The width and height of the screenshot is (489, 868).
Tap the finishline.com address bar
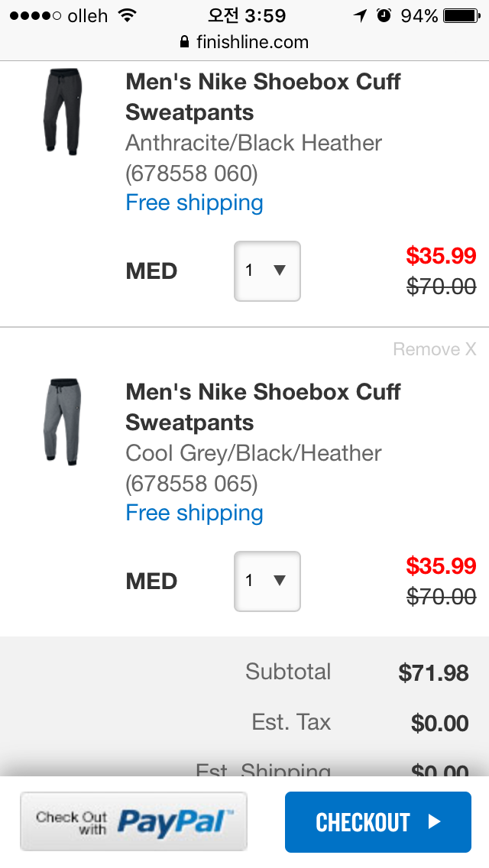[x=244, y=42]
